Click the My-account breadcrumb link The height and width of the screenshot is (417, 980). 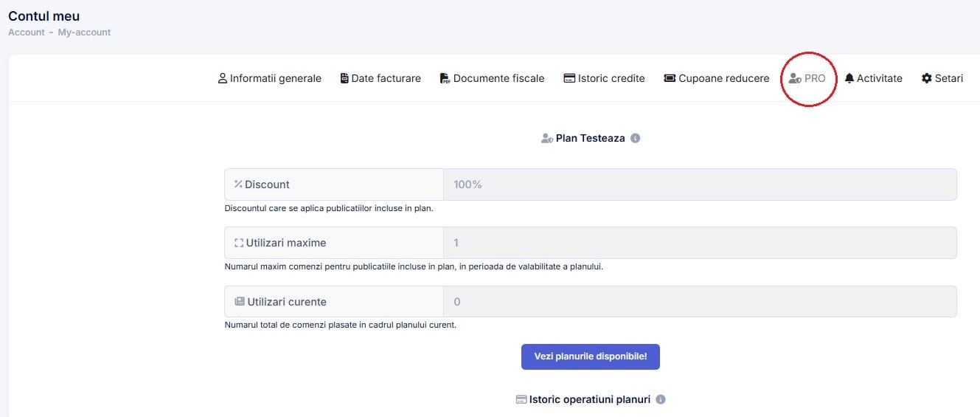(84, 32)
